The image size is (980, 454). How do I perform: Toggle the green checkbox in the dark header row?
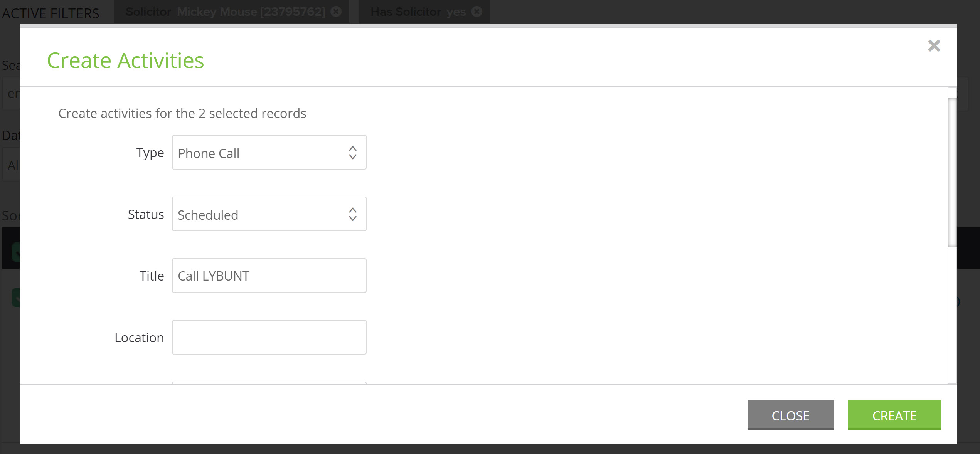coord(15,252)
